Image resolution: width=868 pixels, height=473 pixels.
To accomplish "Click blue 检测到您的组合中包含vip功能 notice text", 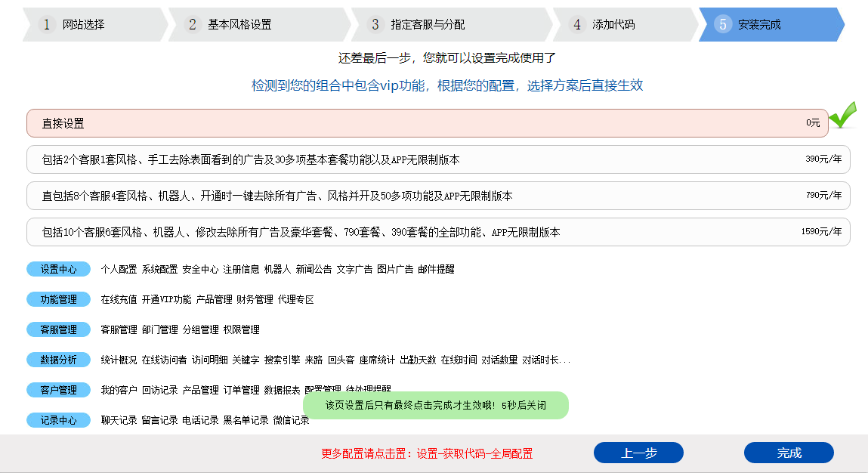I will [x=447, y=85].
